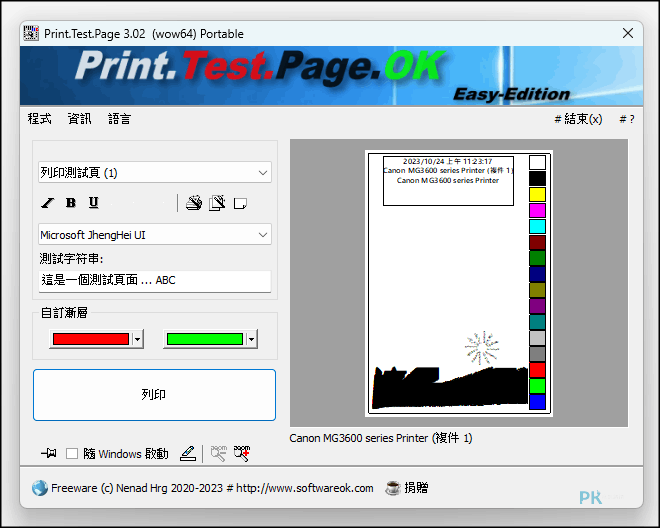Click the large 列印 print button

tap(154, 395)
